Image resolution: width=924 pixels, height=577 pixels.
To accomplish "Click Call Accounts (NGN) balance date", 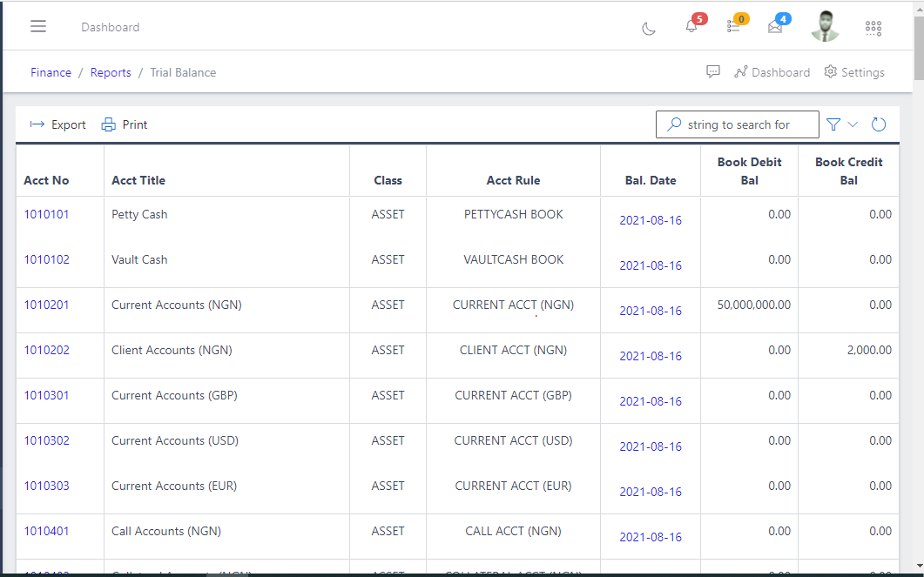I will coord(651,537).
